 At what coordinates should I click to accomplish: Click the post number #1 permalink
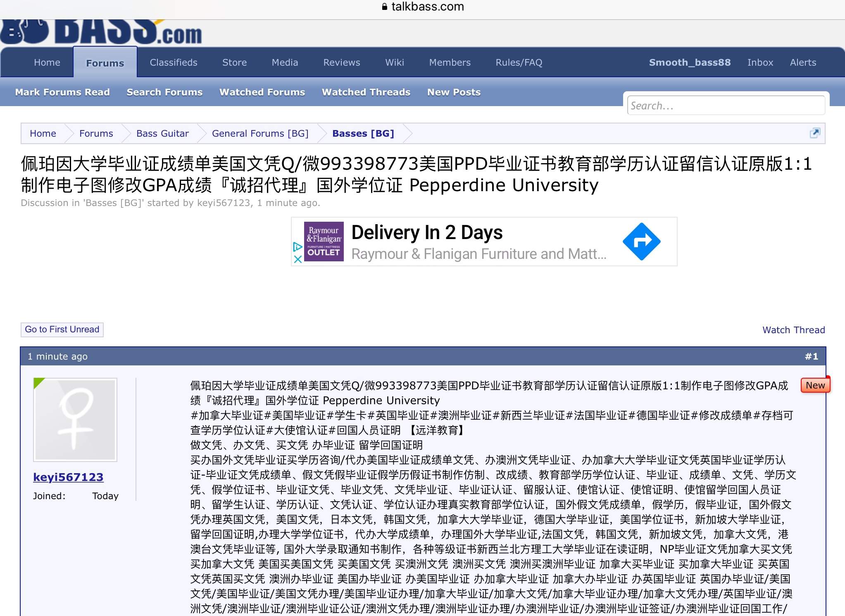point(812,356)
